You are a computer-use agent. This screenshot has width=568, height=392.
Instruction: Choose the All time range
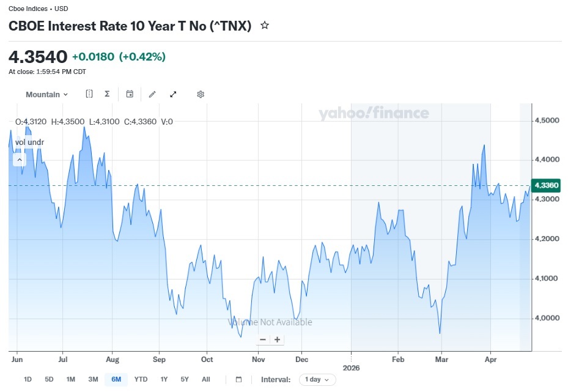click(x=206, y=379)
